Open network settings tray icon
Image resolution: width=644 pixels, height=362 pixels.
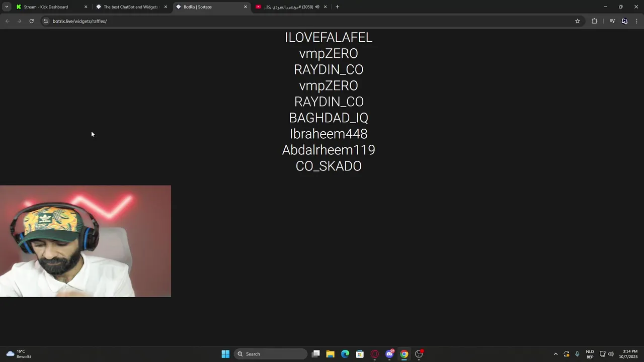click(602, 354)
